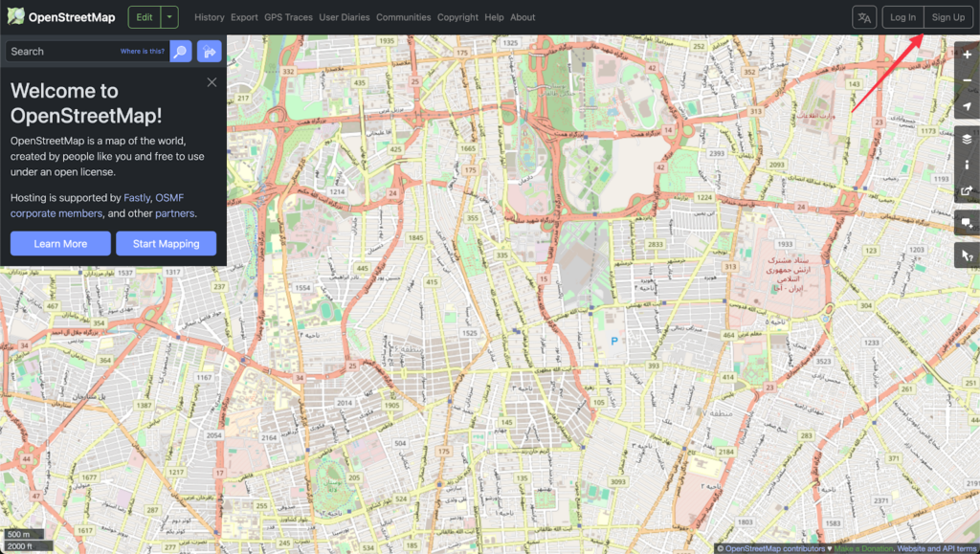Zoom in on the map
This screenshot has height=554, width=980.
[x=967, y=55]
